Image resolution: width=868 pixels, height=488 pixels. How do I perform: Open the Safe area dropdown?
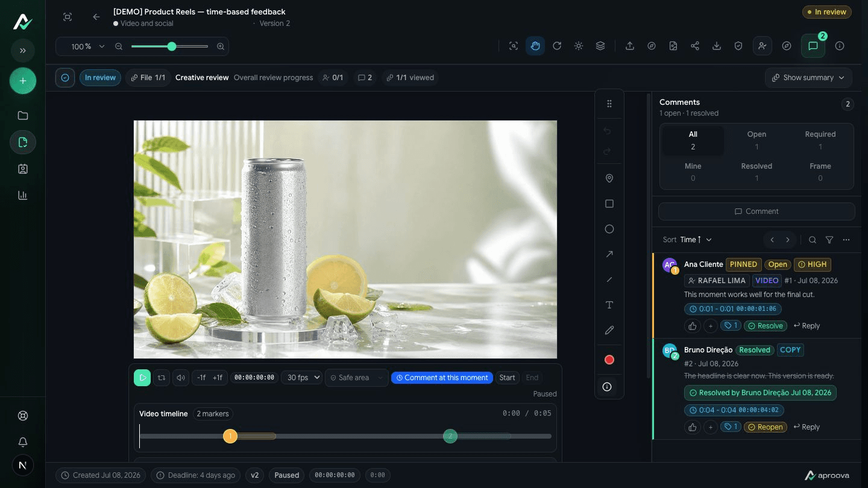(357, 378)
